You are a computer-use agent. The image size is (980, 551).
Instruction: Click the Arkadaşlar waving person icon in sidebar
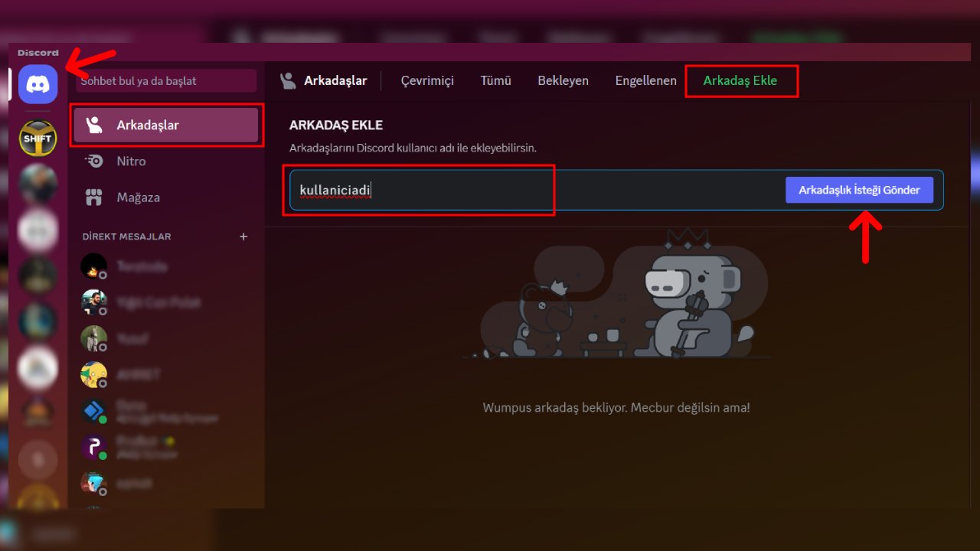(94, 125)
